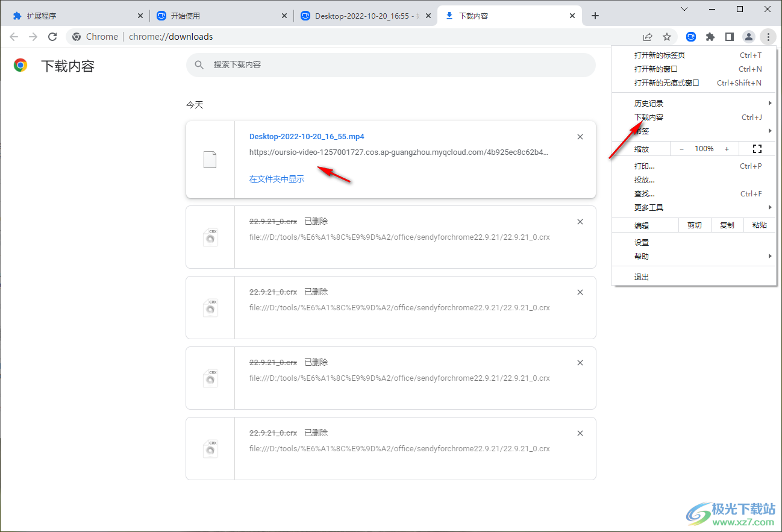Click 在文件夹中显示 link
Image resolution: width=782 pixels, height=532 pixels.
point(277,179)
